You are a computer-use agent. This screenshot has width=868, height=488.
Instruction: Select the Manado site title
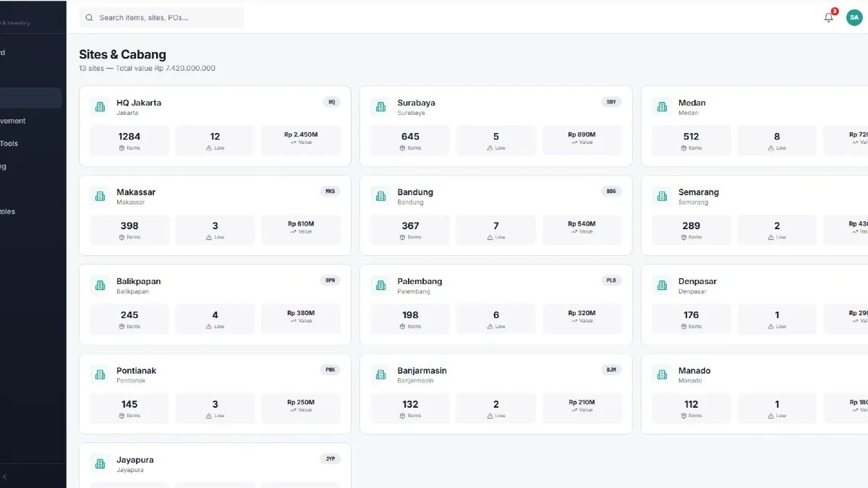(x=694, y=371)
